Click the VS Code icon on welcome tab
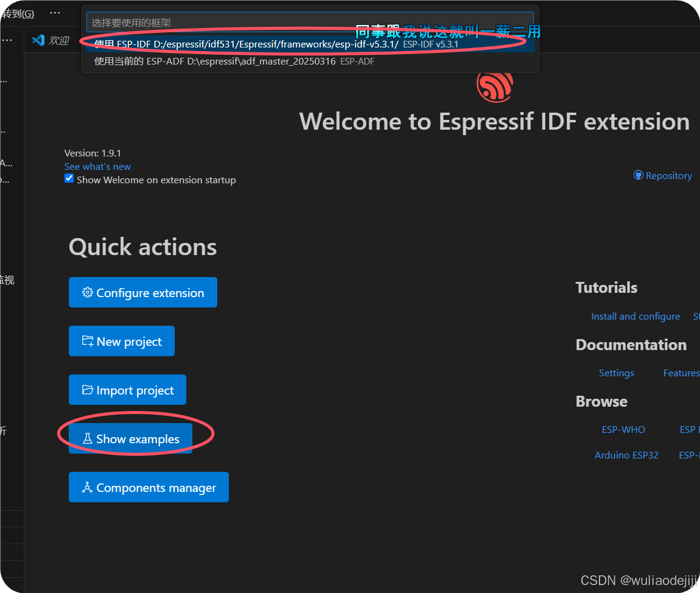 [x=38, y=40]
